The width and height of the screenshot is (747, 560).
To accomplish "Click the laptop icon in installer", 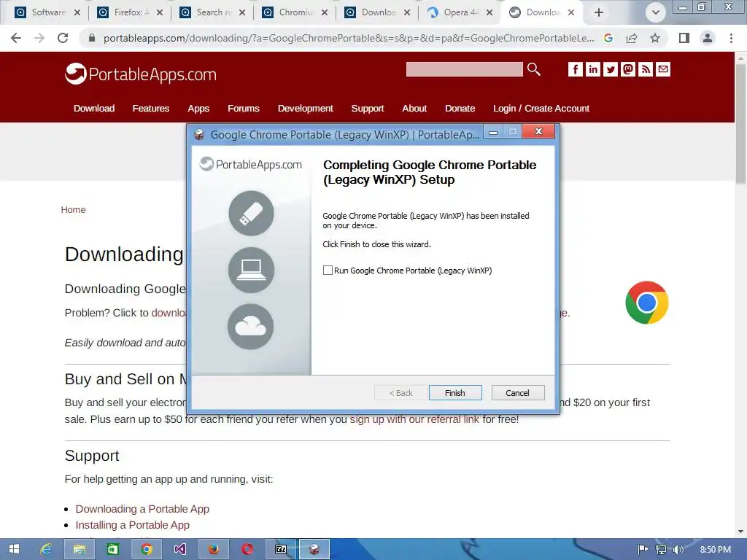I will point(251,270).
